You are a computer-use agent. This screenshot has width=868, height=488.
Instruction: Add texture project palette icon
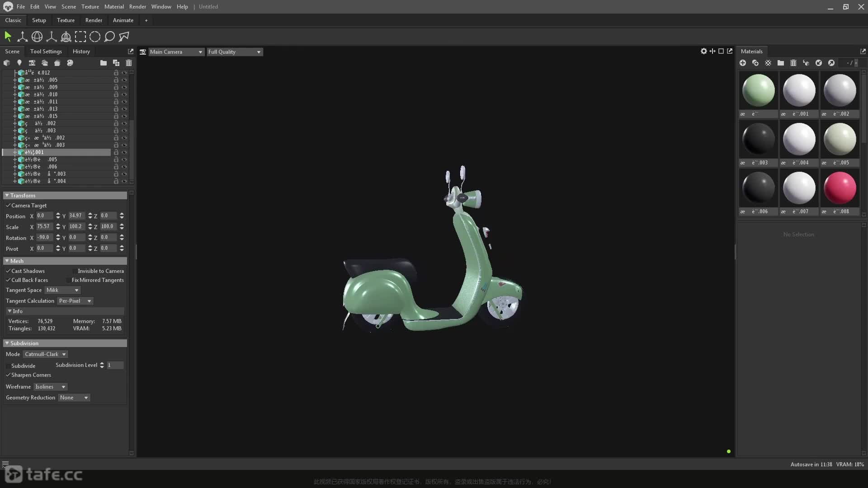[x=70, y=63]
